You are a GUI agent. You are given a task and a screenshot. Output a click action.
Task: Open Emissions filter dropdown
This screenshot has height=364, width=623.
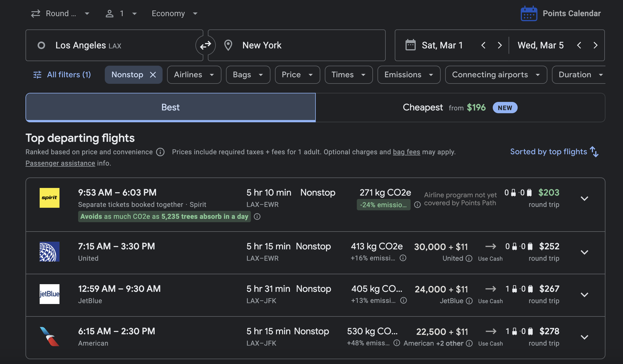pyautogui.click(x=409, y=75)
